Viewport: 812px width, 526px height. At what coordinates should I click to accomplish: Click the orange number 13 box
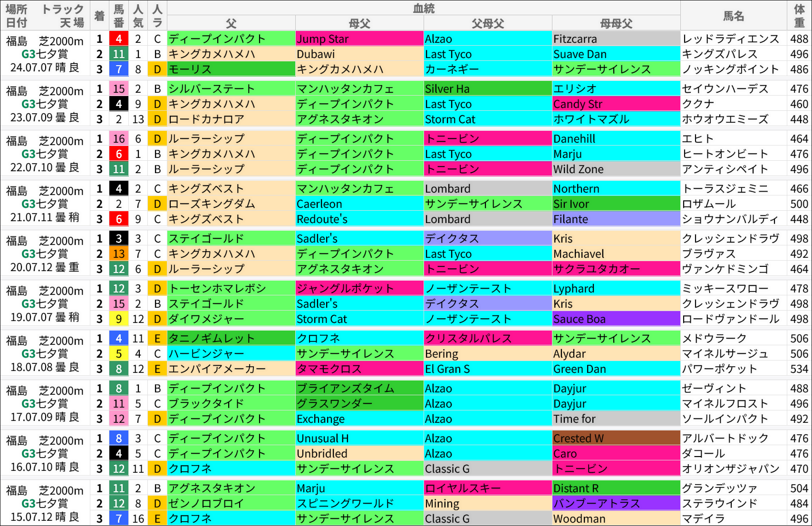click(118, 254)
